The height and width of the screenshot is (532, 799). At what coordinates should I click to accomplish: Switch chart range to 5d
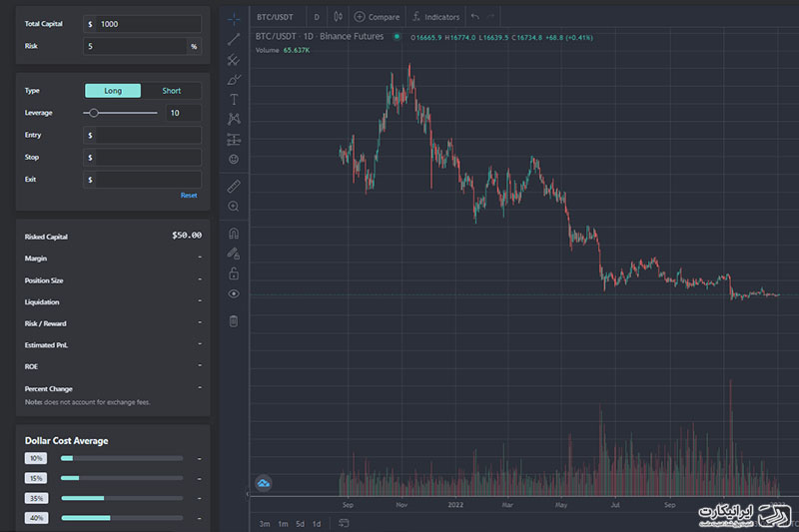click(301, 524)
